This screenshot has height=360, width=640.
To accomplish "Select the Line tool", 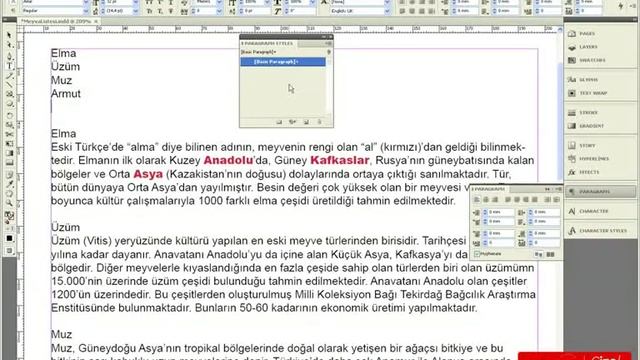I will pyautogui.click(x=9, y=85).
